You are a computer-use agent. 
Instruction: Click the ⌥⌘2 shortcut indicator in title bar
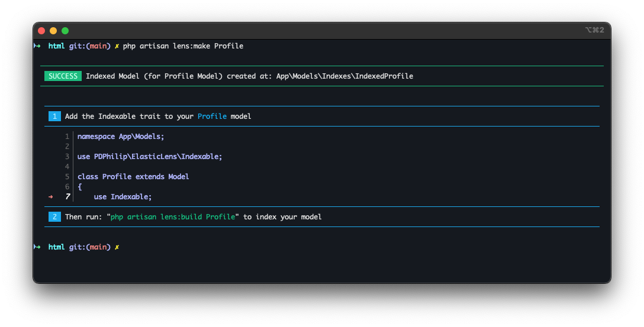594,30
